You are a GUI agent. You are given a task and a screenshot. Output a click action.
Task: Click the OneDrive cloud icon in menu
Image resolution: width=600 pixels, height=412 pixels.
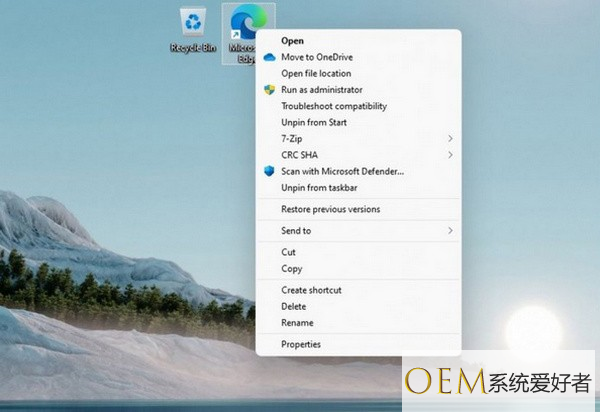pyautogui.click(x=269, y=57)
